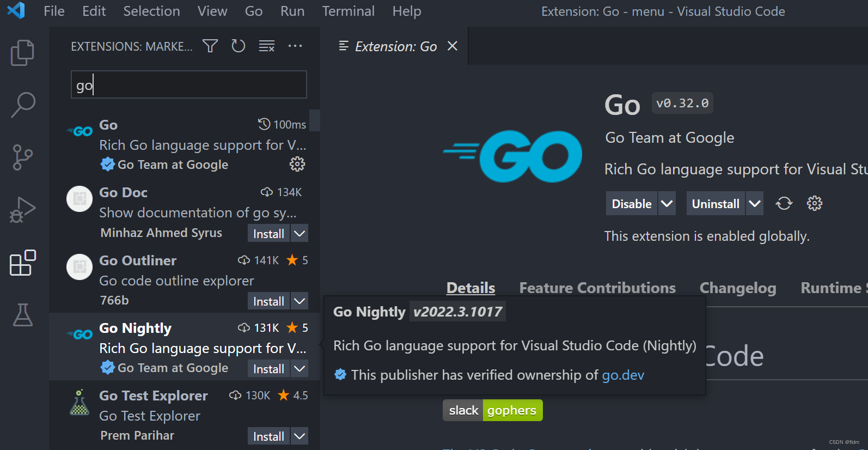Click the large Go logo image

pos(512,156)
